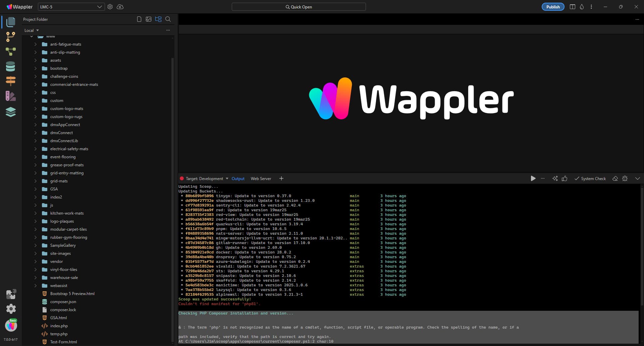Click the cloud deploy icon in title bar
This screenshot has width=644, height=346.
(x=120, y=7)
